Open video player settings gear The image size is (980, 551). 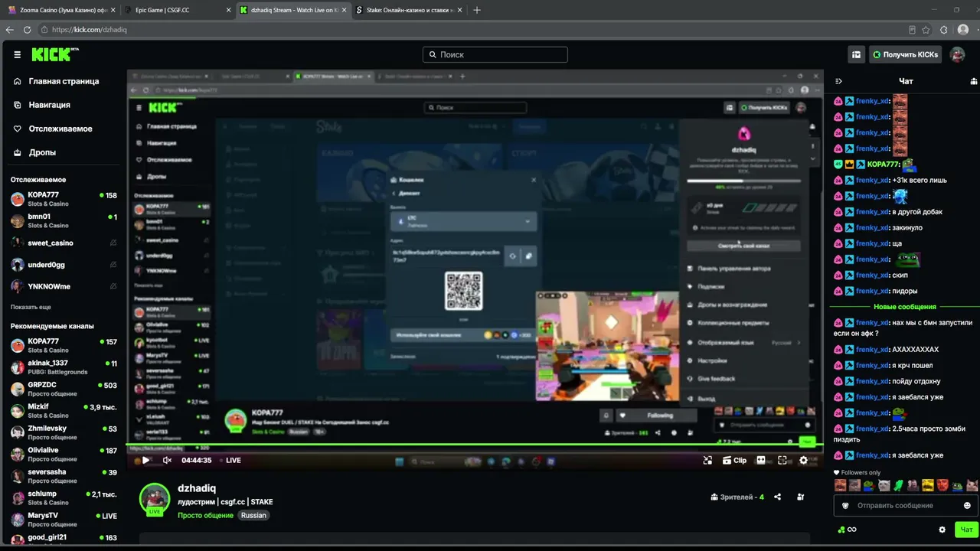[803, 460]
